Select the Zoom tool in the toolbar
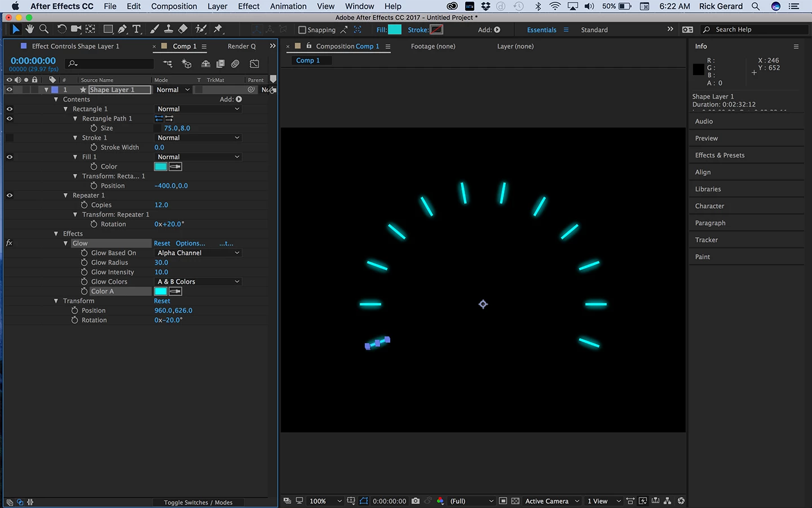 point(44,29)
